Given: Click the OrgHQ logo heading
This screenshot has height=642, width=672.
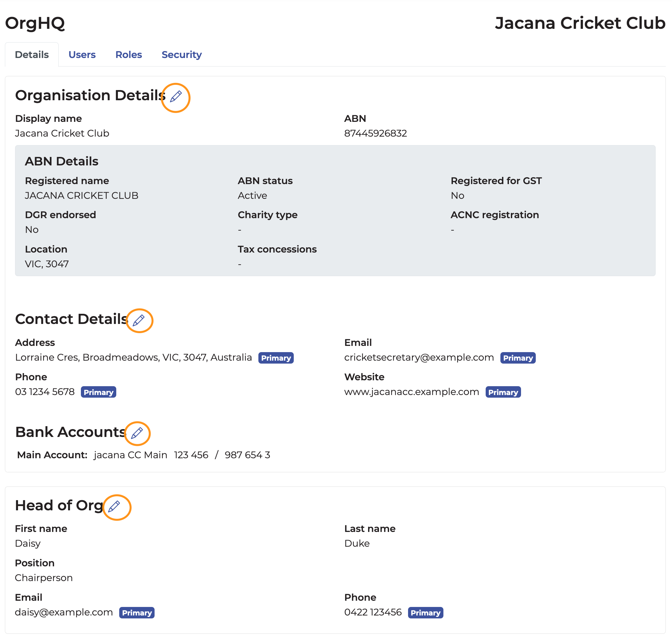Looking at the screenshot, I should click(x=35, y=23).
